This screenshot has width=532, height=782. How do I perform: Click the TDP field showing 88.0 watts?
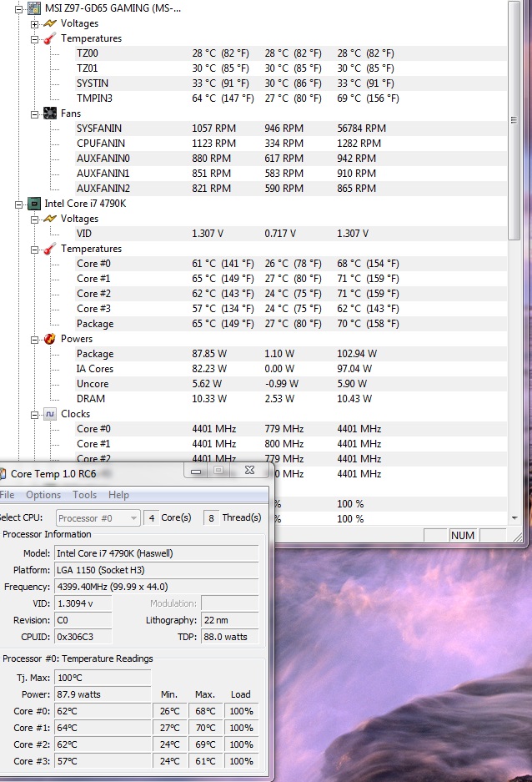(x=229, y=637)
